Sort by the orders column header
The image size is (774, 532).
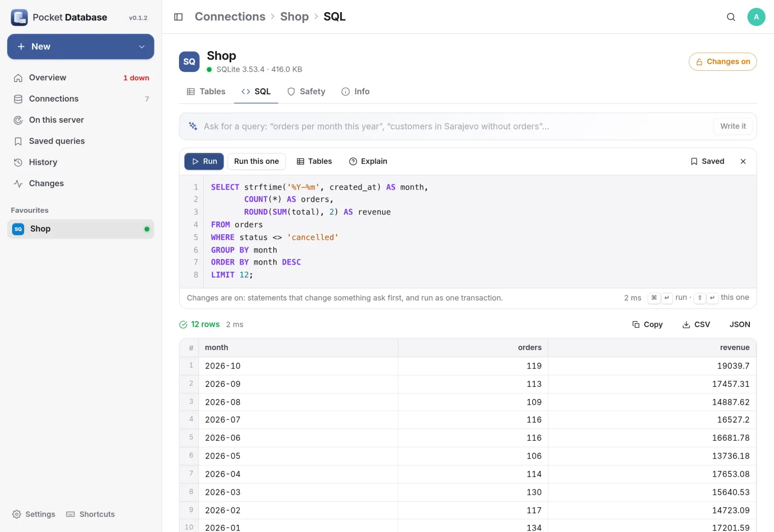(473, 348)
